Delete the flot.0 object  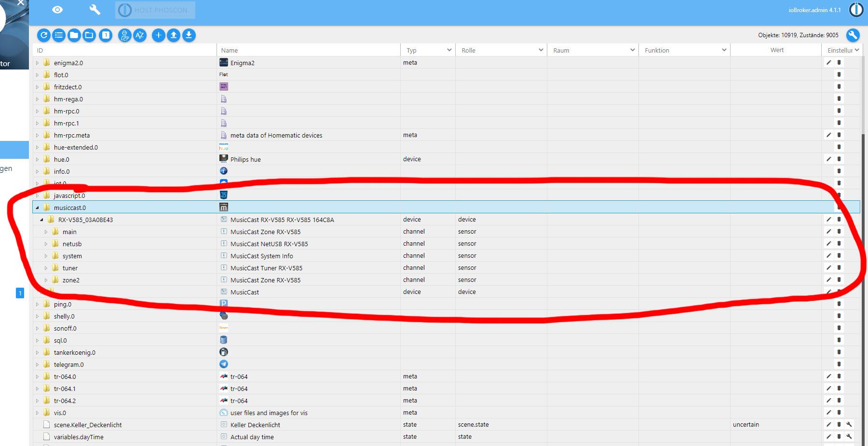tap(839, 74)
